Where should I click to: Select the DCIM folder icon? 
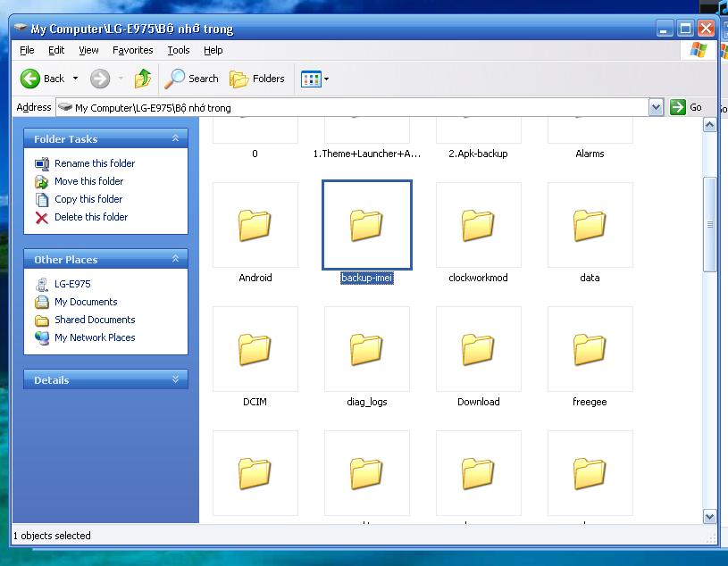255,349
